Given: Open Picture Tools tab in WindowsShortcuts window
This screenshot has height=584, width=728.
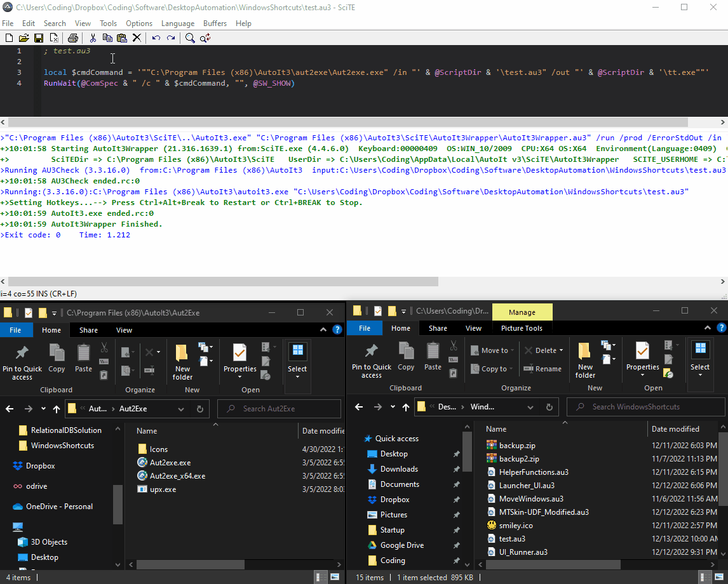Looking at the screenshot, I should tap(522, 328).
